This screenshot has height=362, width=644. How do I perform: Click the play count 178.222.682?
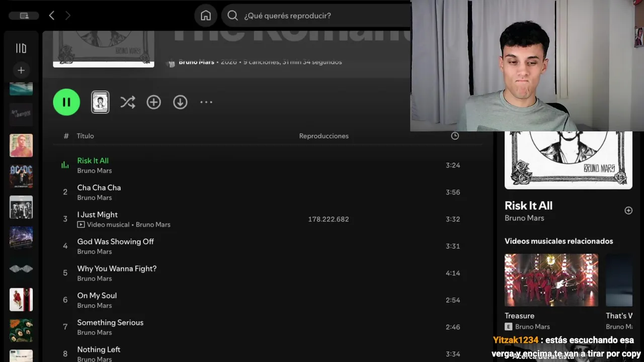click(328, 219)
